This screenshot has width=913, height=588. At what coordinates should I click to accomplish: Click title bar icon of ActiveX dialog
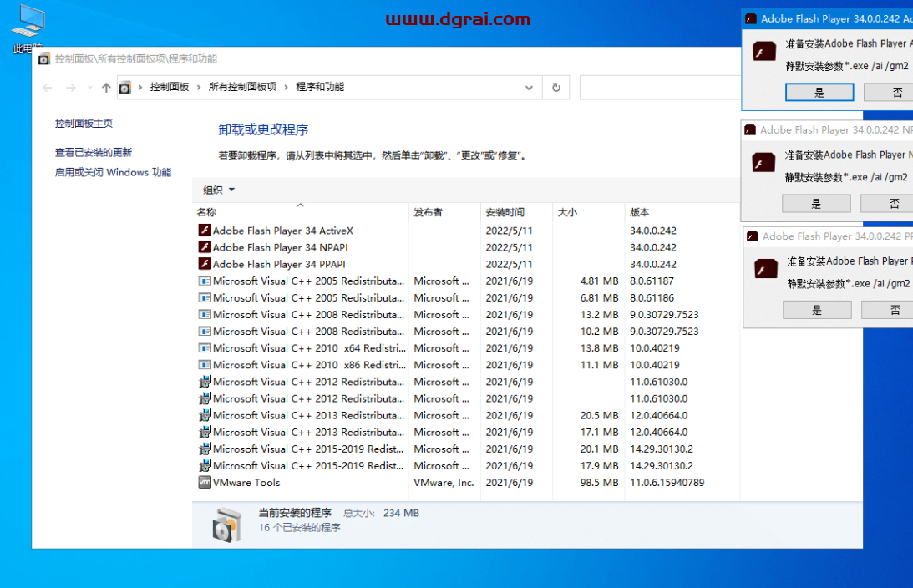click(751, 18)
